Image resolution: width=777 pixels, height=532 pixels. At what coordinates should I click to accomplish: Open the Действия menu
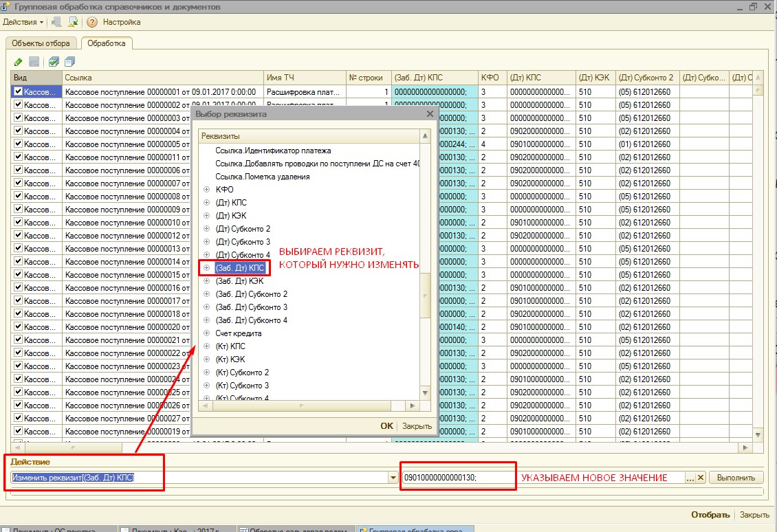tap(23, 22)
